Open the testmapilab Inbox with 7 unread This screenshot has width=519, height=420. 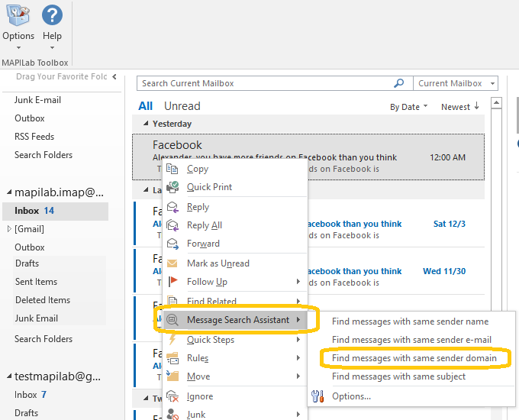[30, 395]
